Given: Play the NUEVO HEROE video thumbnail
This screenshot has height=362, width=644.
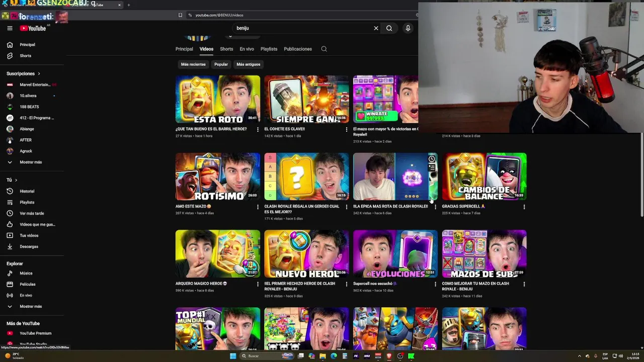Looking at the screenshot, I should coord(306,254).
